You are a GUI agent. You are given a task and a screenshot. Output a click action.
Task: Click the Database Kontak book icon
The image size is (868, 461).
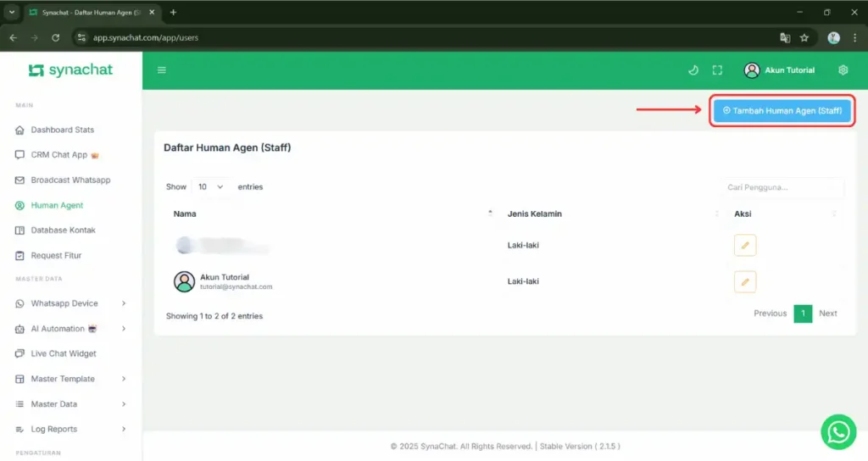20,230
